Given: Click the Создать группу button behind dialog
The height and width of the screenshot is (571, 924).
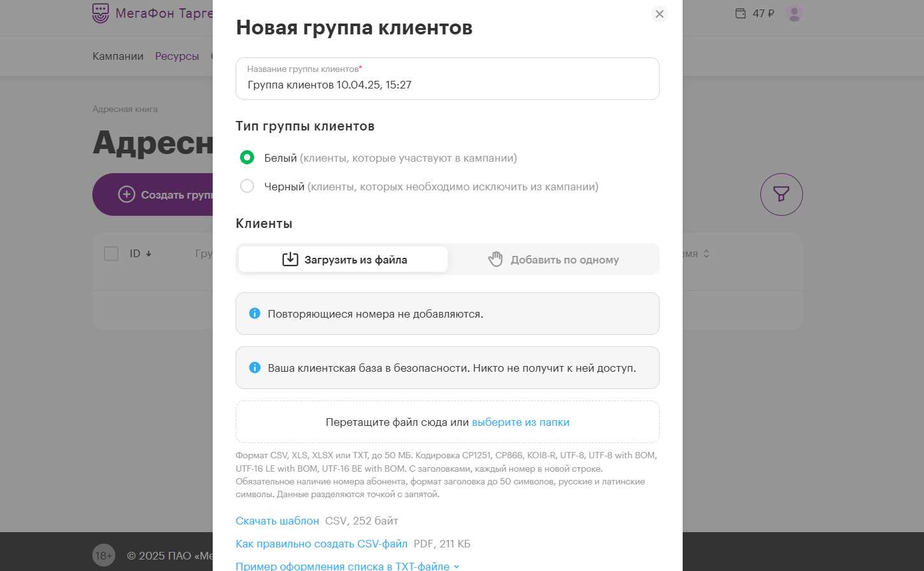Looking at the screenshot, I should tap(153, 194).
